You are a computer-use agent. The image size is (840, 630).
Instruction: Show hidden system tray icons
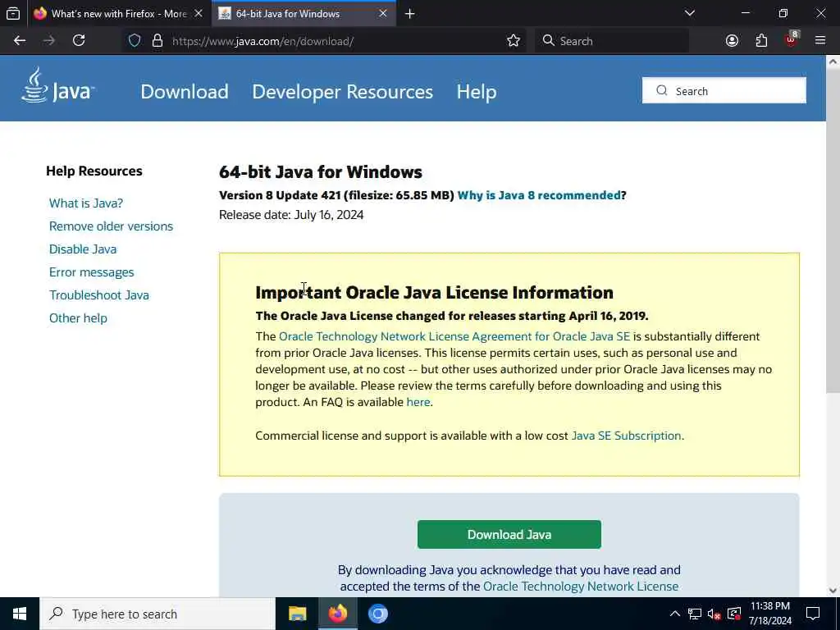[x=675, y=614]
